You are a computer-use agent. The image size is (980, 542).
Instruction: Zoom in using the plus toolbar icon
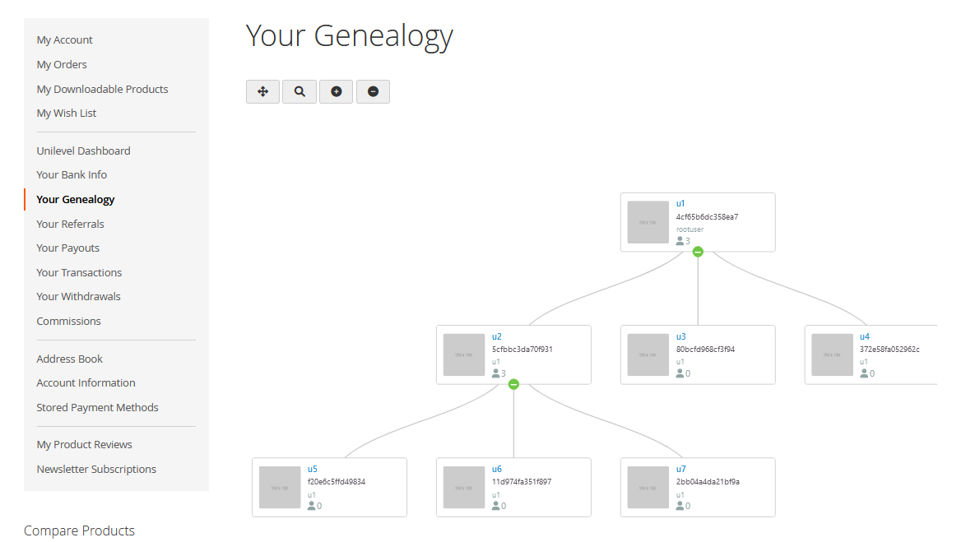336,91
